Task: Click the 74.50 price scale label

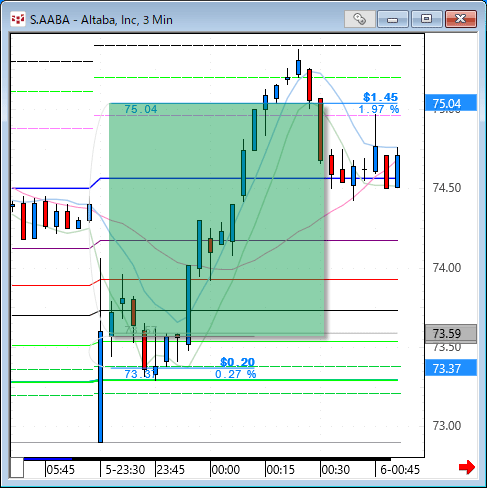Action: click(447, 188)
